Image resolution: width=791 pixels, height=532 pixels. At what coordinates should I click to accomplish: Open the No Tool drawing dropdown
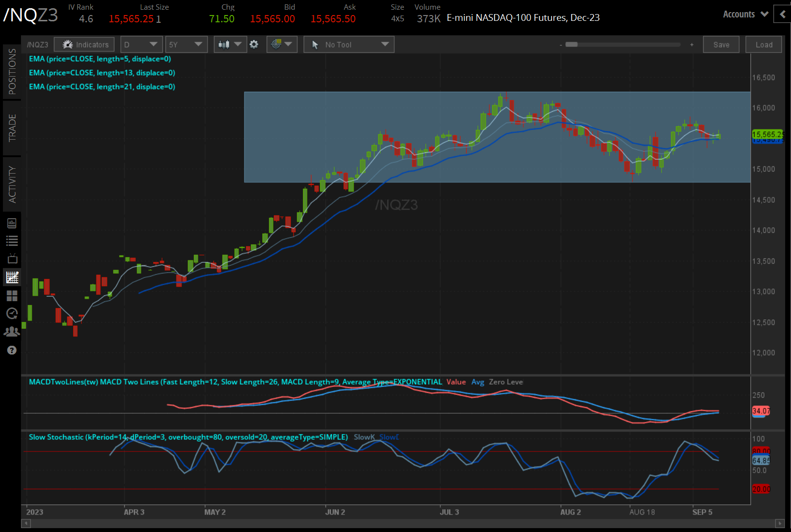[349, 45]
